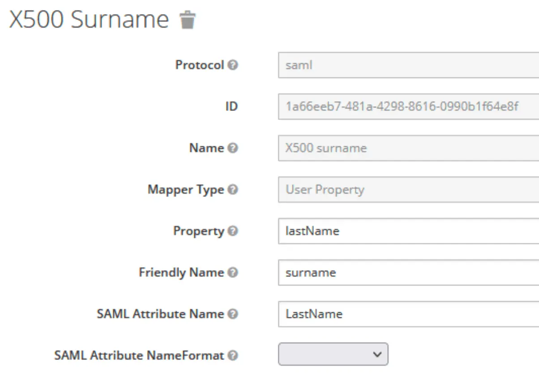Click the Protocol label text

200,65
